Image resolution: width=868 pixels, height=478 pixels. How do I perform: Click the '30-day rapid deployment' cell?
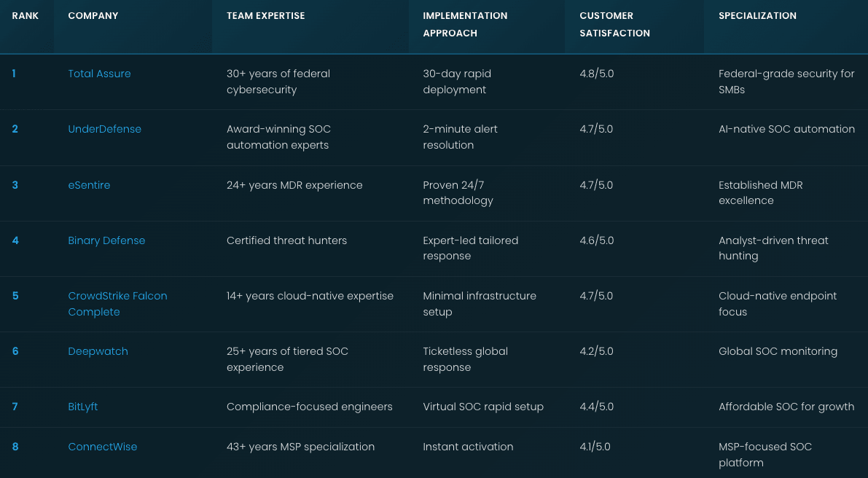[457, 82]
